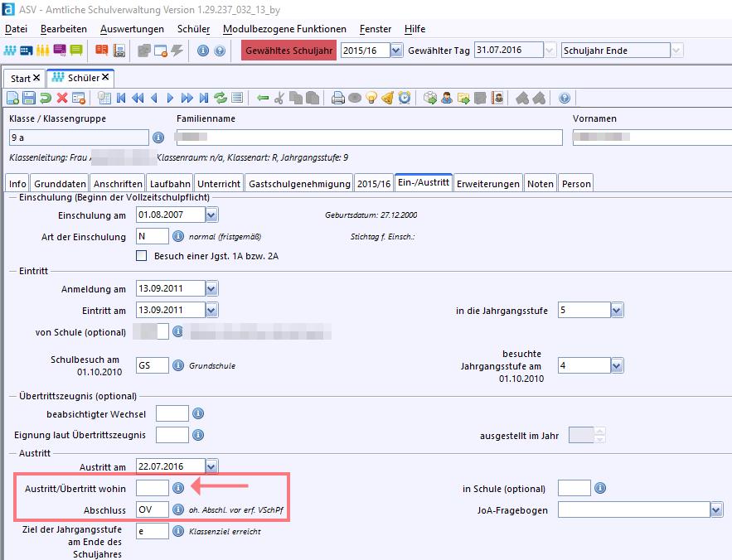The height and width of the screenshot is (560, 732).
Task: Open the JoA-Fragebogen dropdown
Action: [x=716, y=510]
